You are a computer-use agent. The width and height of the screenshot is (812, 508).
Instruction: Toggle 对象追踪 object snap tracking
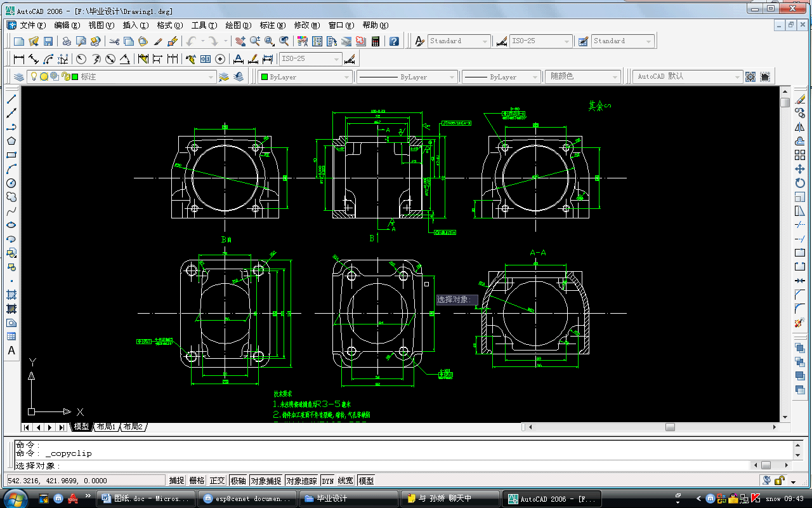coord(301,481)
